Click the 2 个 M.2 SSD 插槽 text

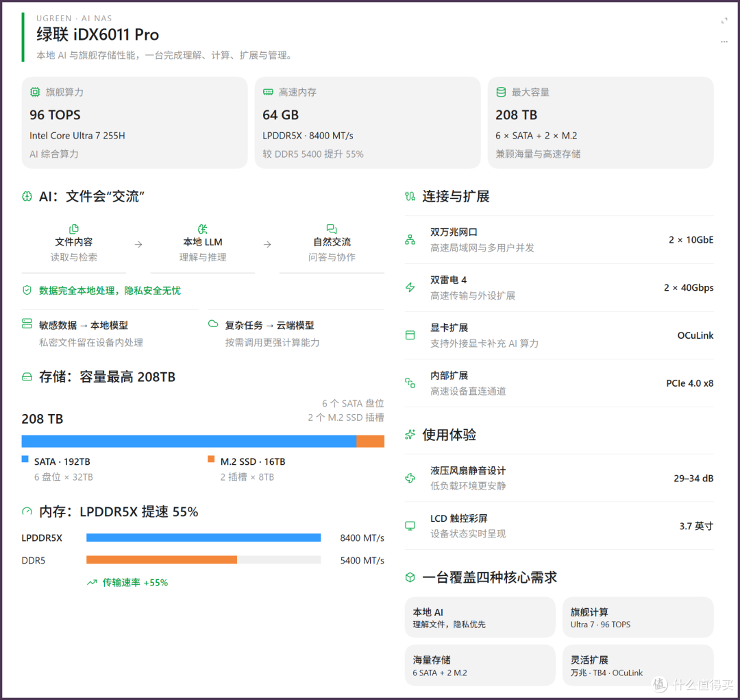[x=346, y=418]
